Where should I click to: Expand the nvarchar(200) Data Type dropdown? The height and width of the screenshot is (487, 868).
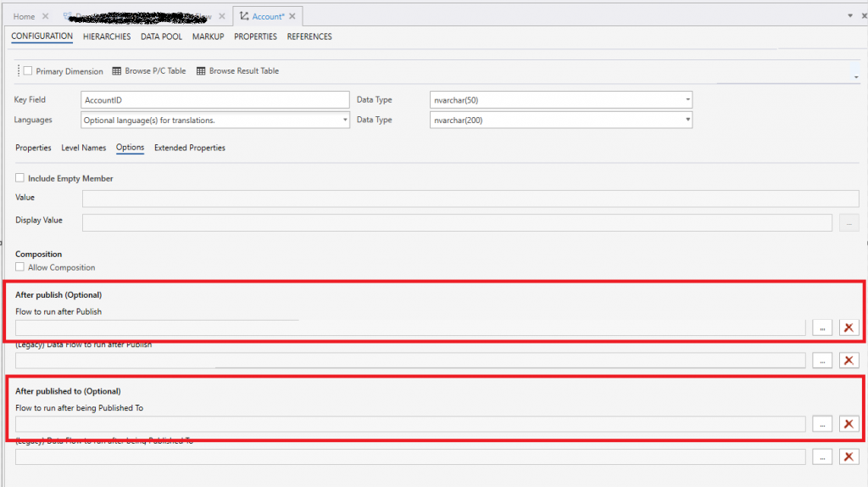[687, 120]
